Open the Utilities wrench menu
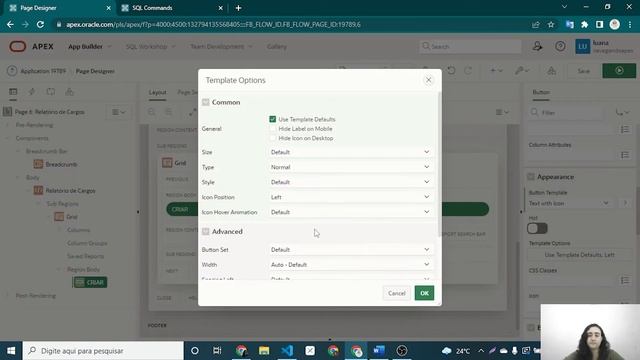The width and height of the screenshot is (640, 360). pyautogui.click(x=522, y=71)
